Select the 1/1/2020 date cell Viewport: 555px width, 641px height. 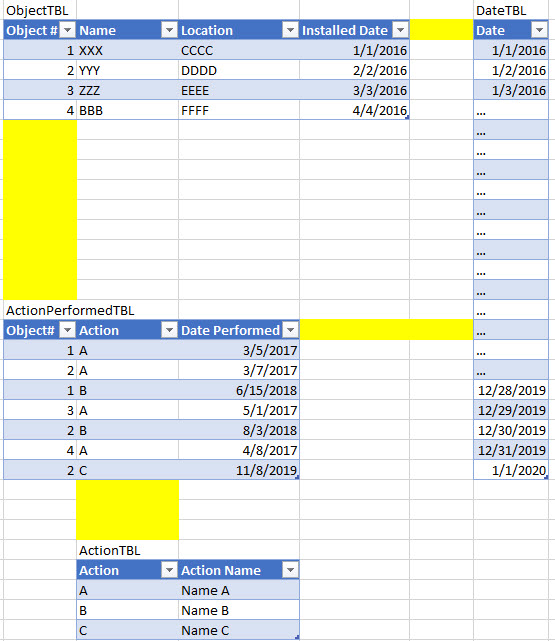point(511,470)
